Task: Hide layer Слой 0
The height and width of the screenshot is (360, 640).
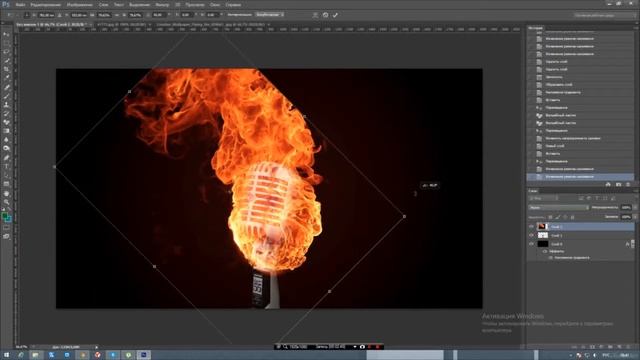Action: (x=531, y=244)
